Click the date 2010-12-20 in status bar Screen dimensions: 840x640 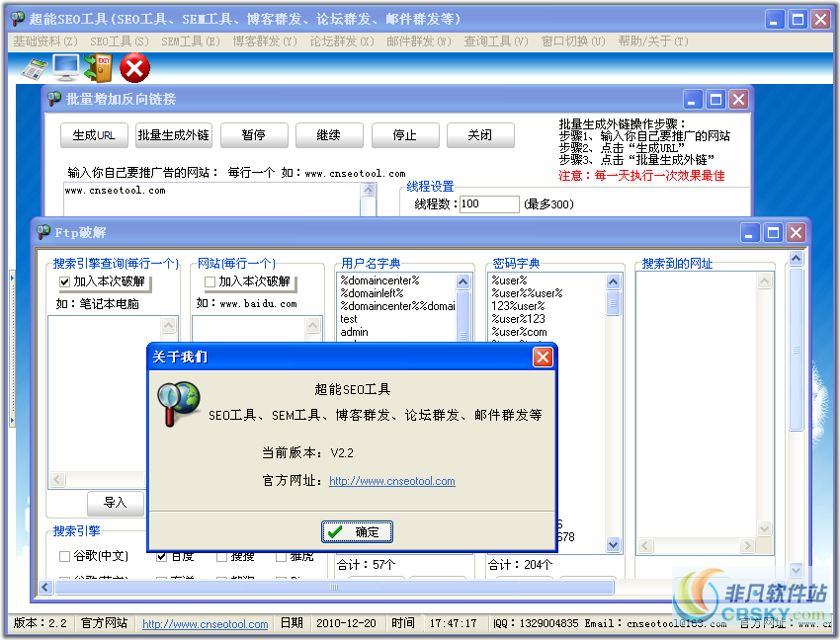click(346, 623)
